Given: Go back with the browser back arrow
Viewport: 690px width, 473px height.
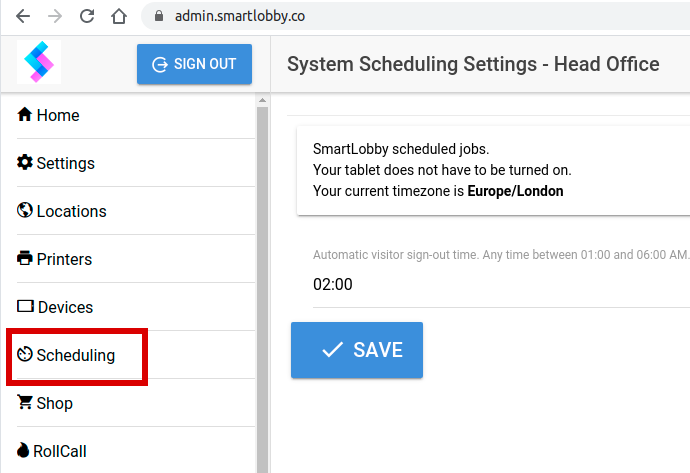Looking at the screenshot, I should [23, 16].
